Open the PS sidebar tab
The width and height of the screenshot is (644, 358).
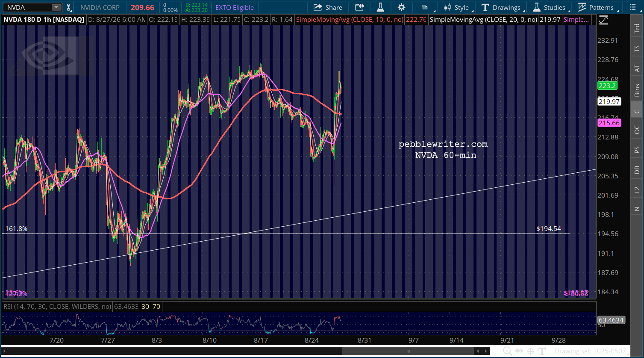coord(637,150)
